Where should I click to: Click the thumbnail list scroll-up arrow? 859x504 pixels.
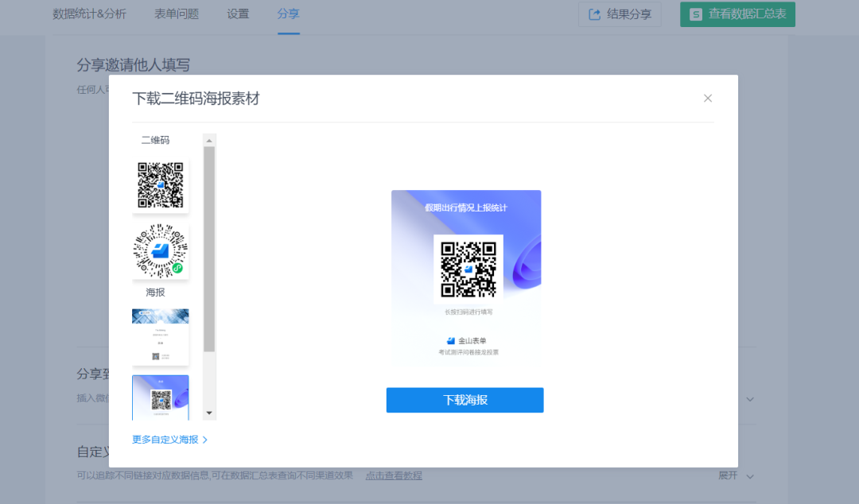click(x=208, y=141)
